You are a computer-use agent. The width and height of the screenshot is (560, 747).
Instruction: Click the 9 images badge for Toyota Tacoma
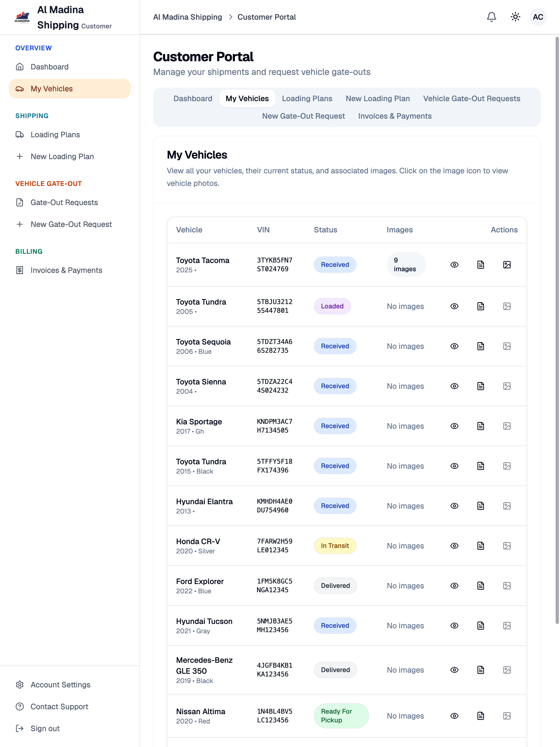(406, 265)
